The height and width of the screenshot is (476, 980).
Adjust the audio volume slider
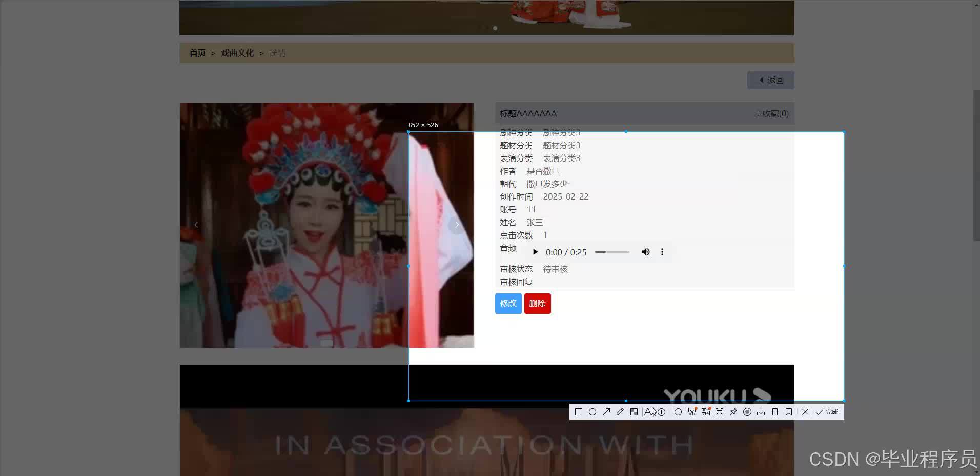(612, 252)
